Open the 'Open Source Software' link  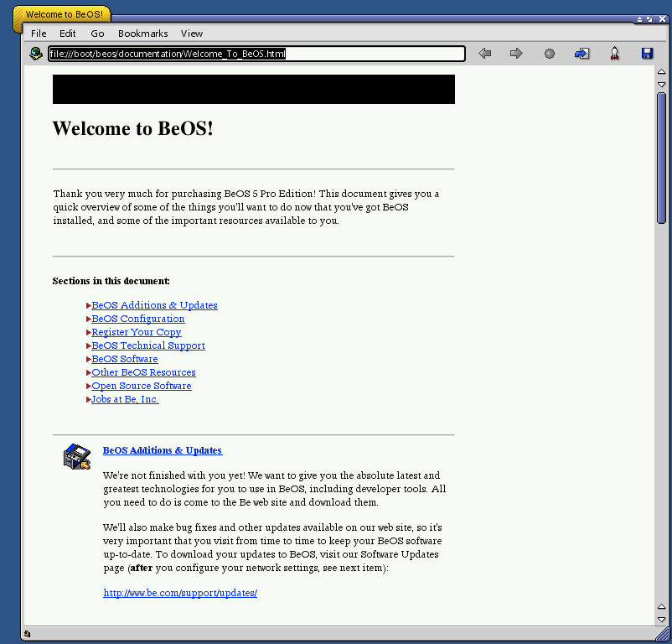[x=142, y=386]
